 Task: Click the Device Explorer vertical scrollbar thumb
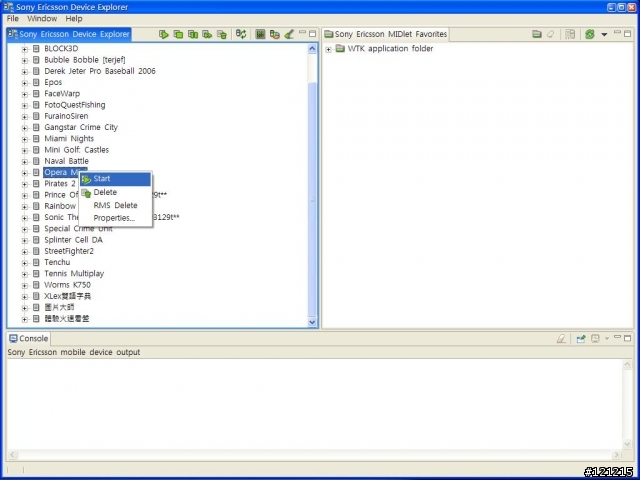click(x=312, y=199)
